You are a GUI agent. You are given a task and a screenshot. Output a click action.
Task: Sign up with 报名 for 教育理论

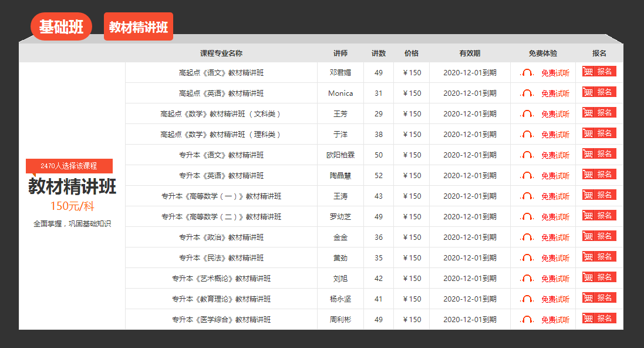tap(599, 298)
